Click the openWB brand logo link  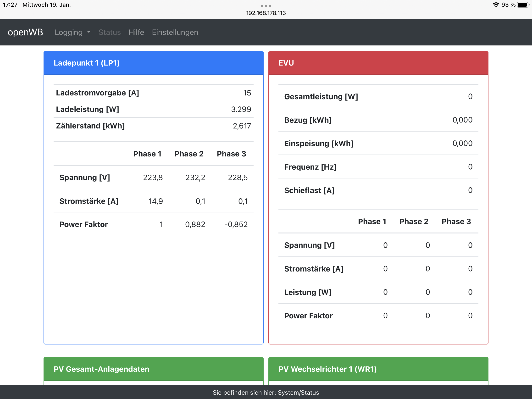[x=25, y=32]
